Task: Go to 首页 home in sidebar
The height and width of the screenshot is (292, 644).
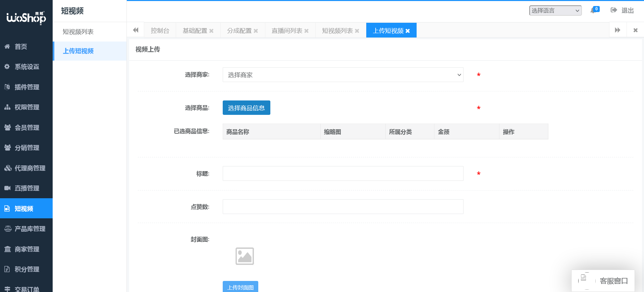Action: (x=21, y=47)
